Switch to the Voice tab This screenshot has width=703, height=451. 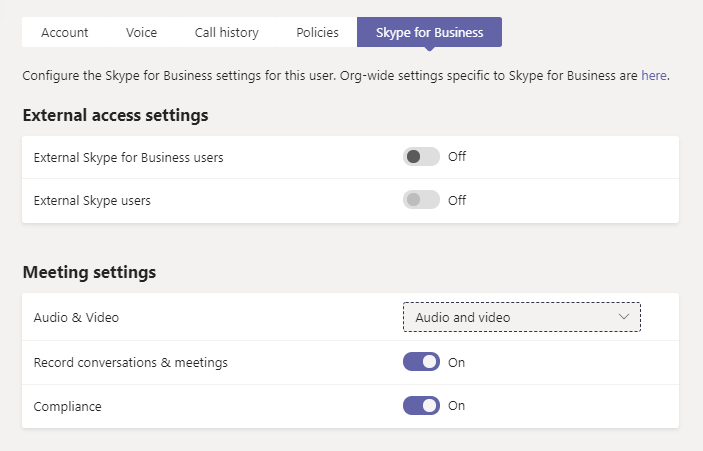click(x=142, y=32)
